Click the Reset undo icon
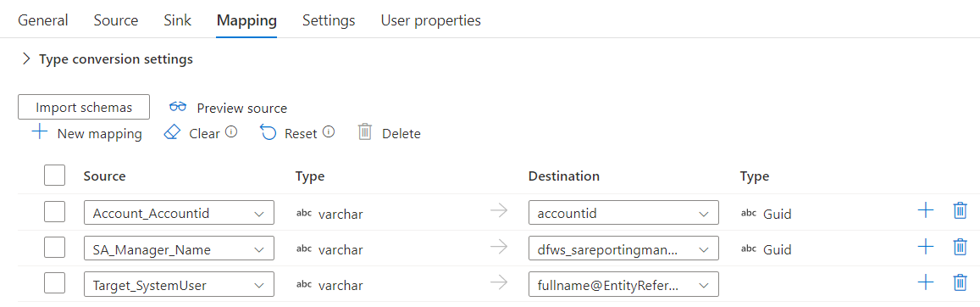This screenshot has height=307, width=980. (269, 132)
